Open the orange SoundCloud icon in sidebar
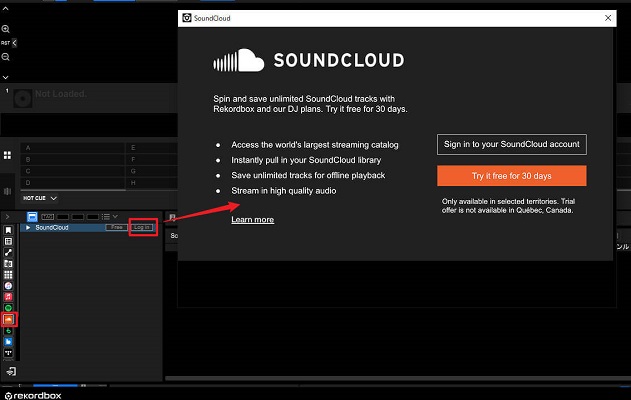The height and width of the screenshot is (400, 631). tap(8, 320)
